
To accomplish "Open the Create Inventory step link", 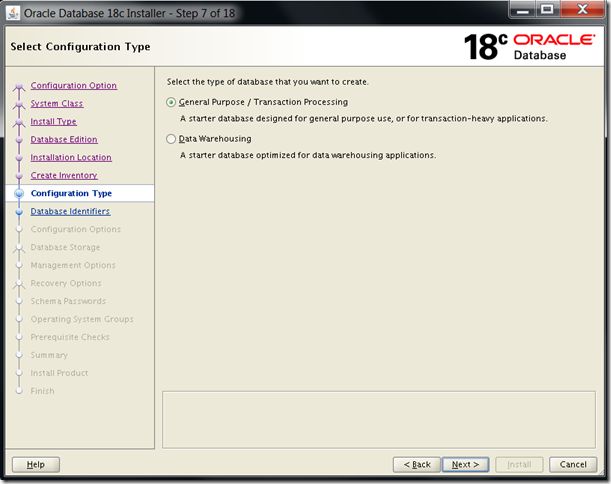I will pos(64,175).
